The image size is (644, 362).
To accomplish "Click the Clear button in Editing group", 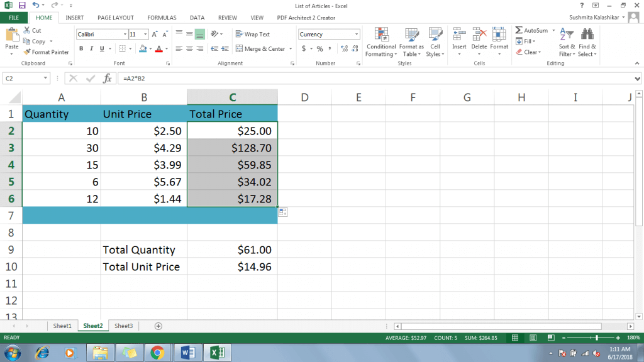I will click(x=529, y=52).
